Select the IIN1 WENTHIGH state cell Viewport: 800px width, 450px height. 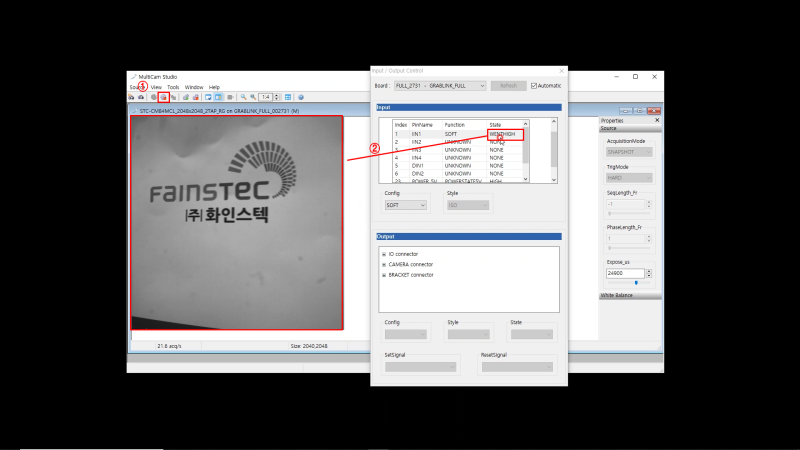point(505,134)
